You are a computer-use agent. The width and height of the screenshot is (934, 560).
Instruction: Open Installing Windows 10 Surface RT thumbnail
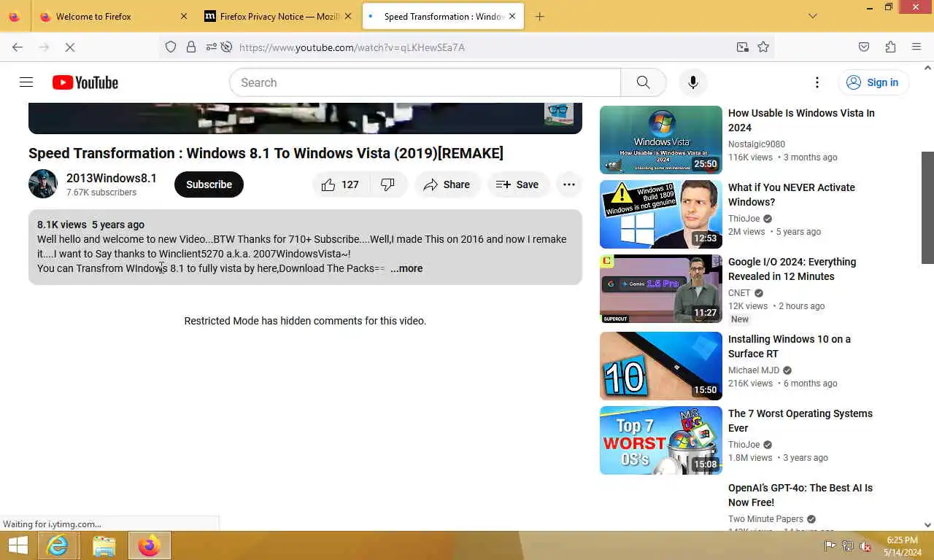tap(661, 366)
